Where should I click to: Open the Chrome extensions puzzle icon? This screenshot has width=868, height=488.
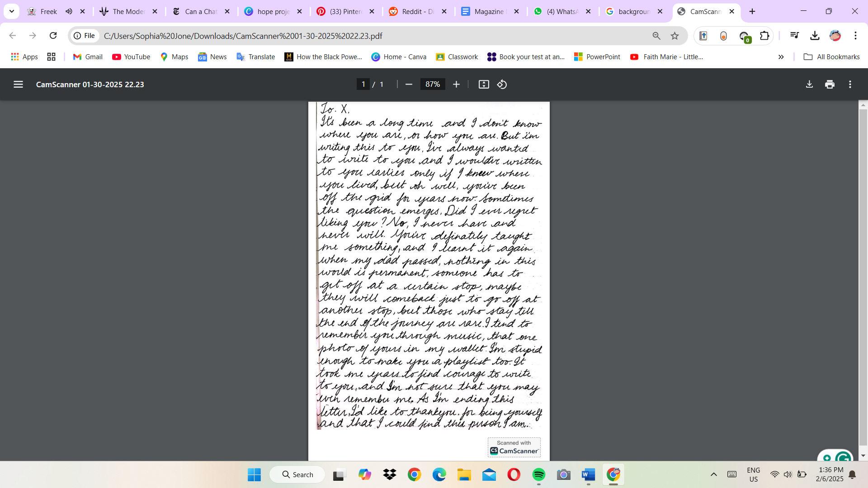764,36
